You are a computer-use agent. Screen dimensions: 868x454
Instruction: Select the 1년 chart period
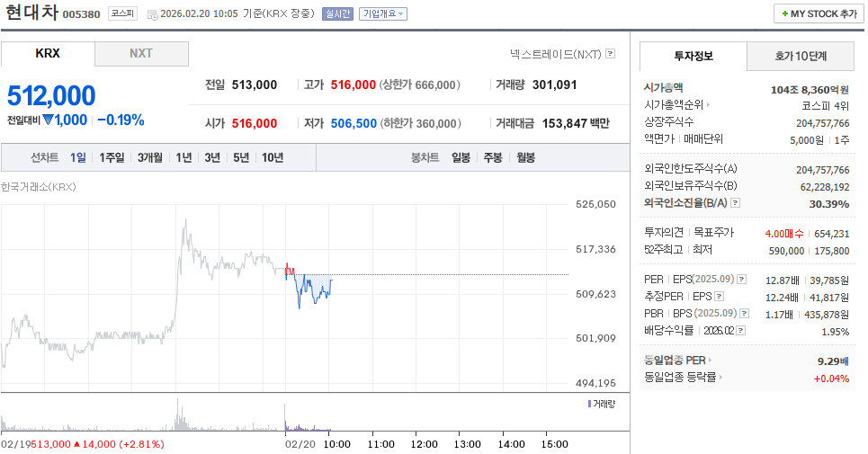[183, 157]
